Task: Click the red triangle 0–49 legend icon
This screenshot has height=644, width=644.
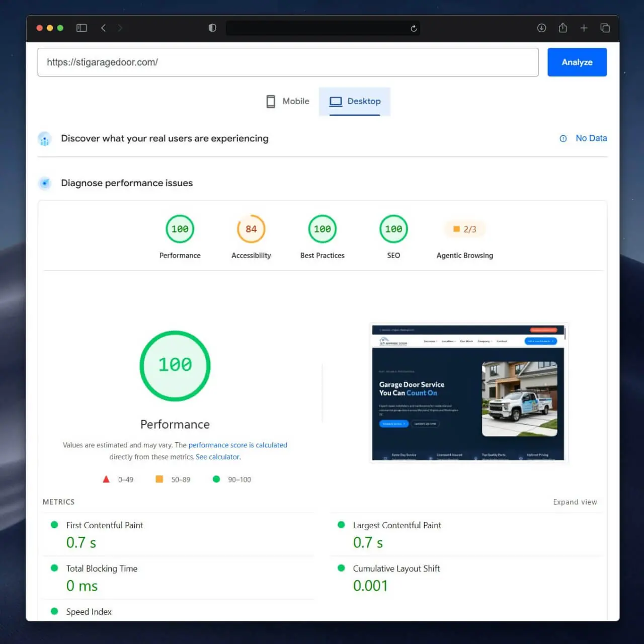Action: coord(106,479)
